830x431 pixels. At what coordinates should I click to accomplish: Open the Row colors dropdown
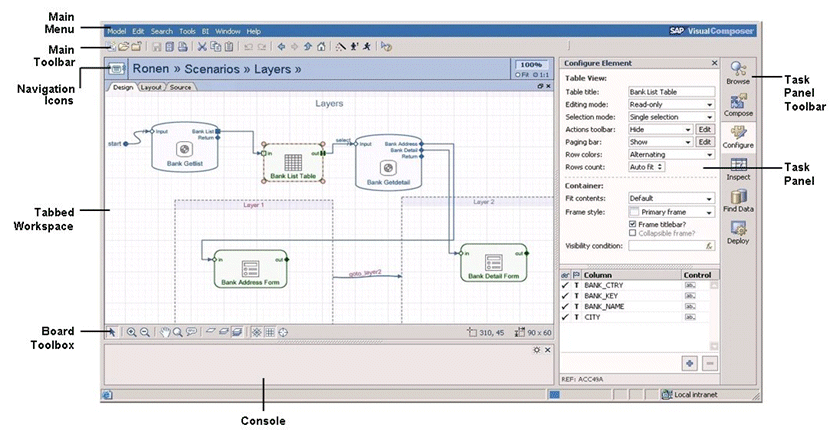[671, 155]
